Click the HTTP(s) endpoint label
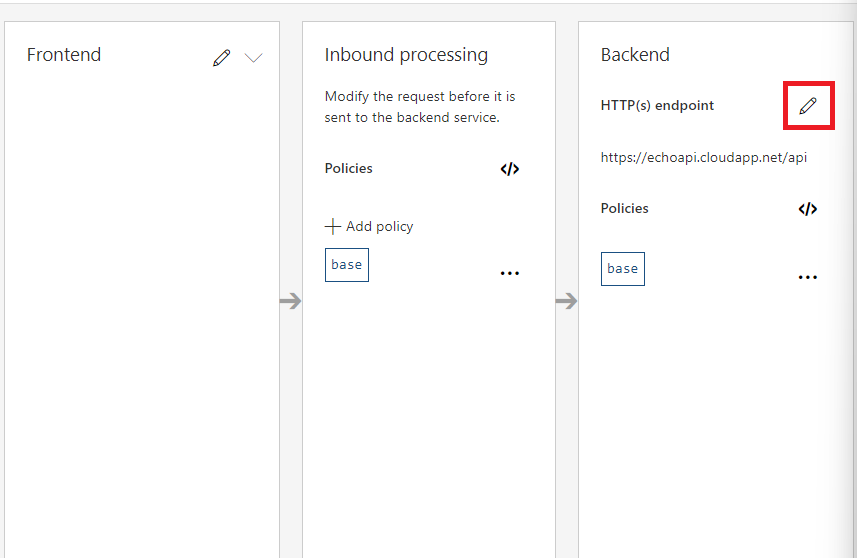Screen dimensions: 857x558 click(657, 105)
